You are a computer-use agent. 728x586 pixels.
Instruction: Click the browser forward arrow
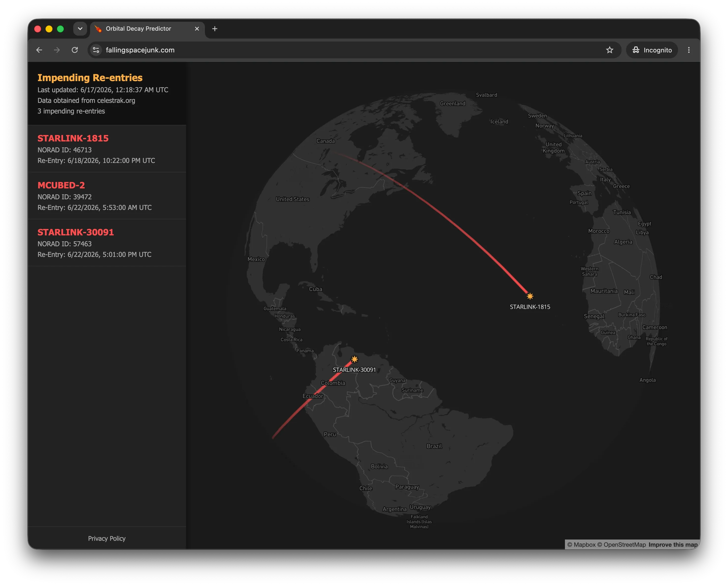point(57,50)
